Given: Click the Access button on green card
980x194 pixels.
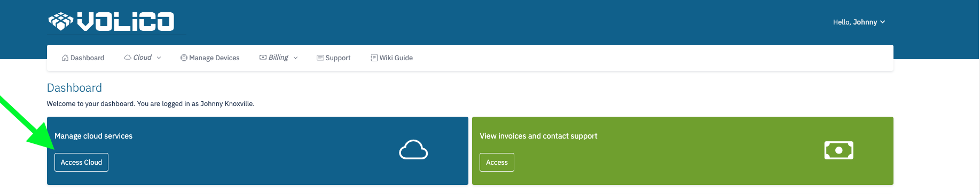Looking at the screenshot, I should 497,163.
